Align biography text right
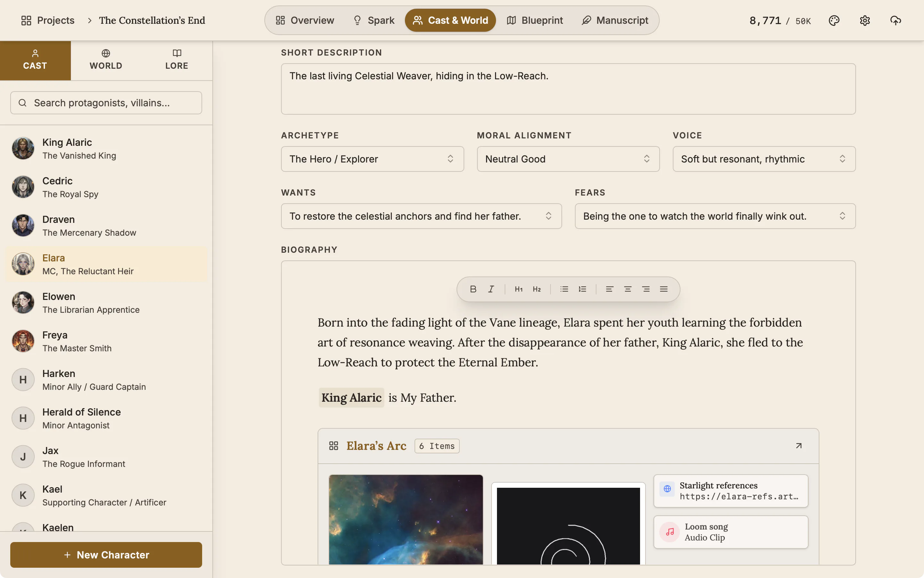The width and height of the screenshot is (924, 578). [646, 289]
